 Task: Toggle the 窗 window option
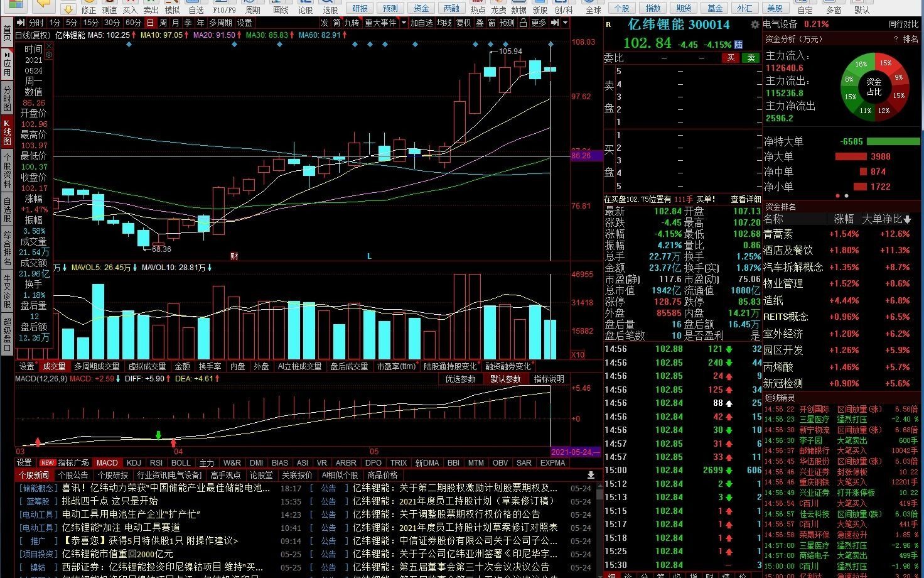point(492,23)
